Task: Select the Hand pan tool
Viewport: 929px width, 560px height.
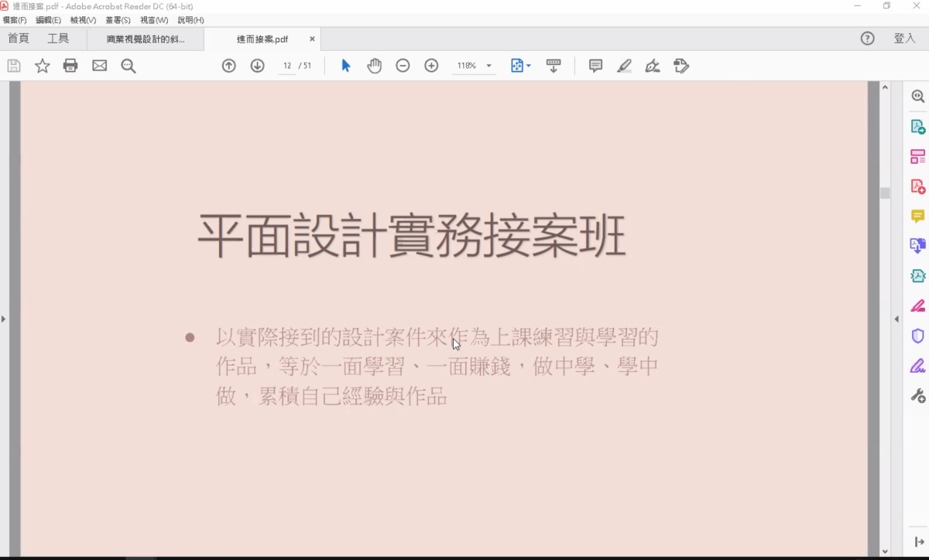Action: pos(375,66)
